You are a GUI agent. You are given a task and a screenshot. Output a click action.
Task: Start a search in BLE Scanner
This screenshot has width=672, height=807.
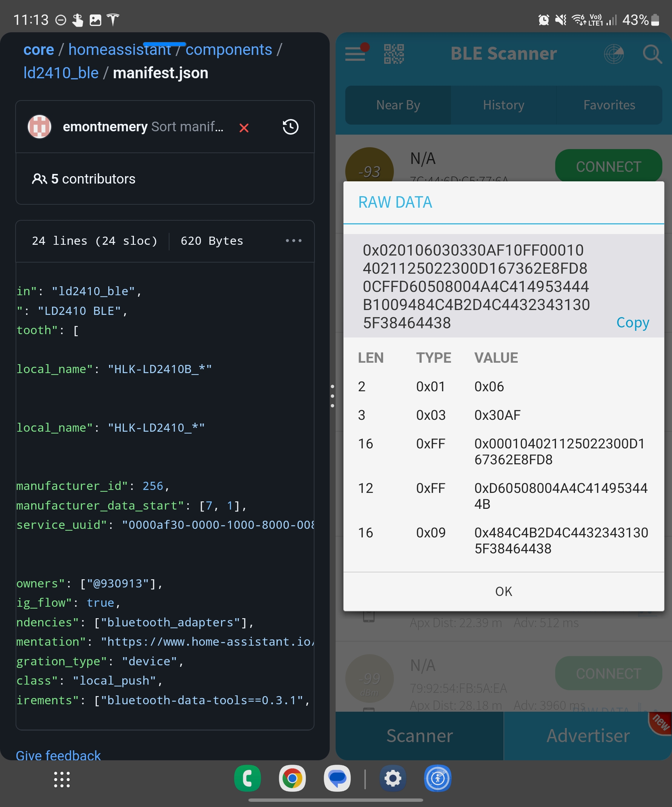point(652,54)
